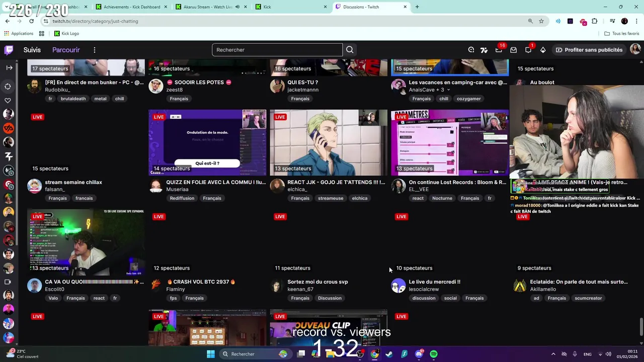Switch to the Suivis tab
Screen dimensions: 644x362
32,50
